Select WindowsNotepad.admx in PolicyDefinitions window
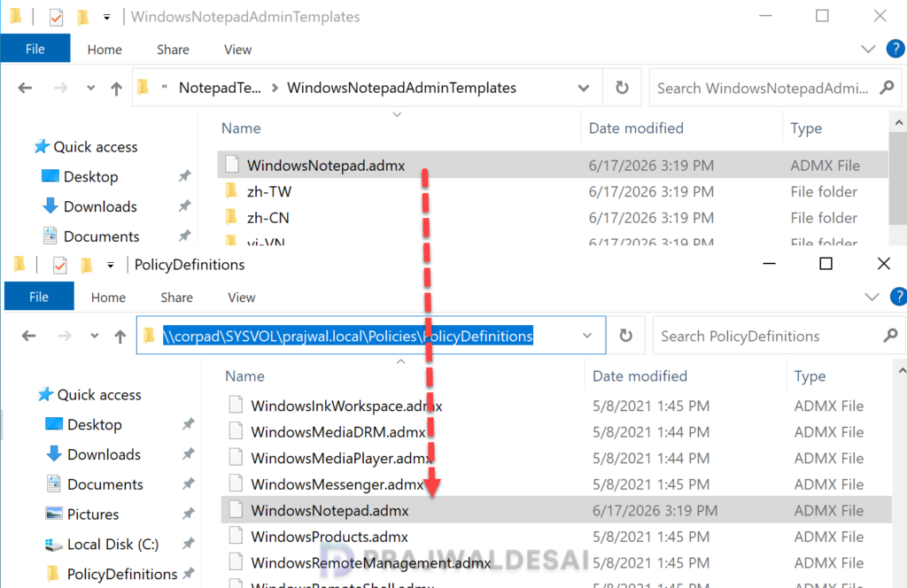 pos(556,510)
